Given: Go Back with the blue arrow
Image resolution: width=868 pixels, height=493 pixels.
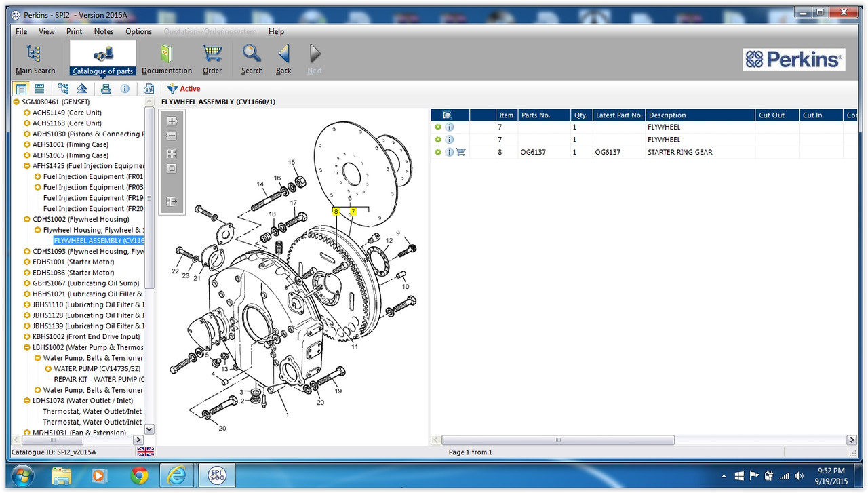Looking at the screenshot, I should pyautogui.click(x=283, y=59).
